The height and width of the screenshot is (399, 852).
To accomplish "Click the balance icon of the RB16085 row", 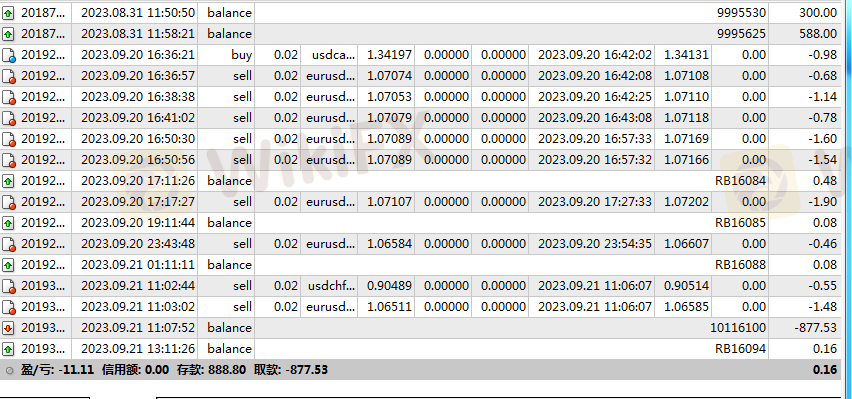I will pos(8,223).
